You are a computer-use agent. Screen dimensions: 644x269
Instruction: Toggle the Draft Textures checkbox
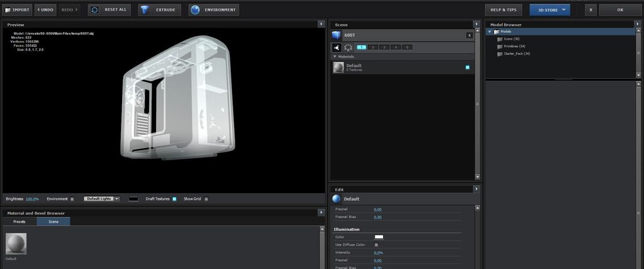(x=174, y=199)
